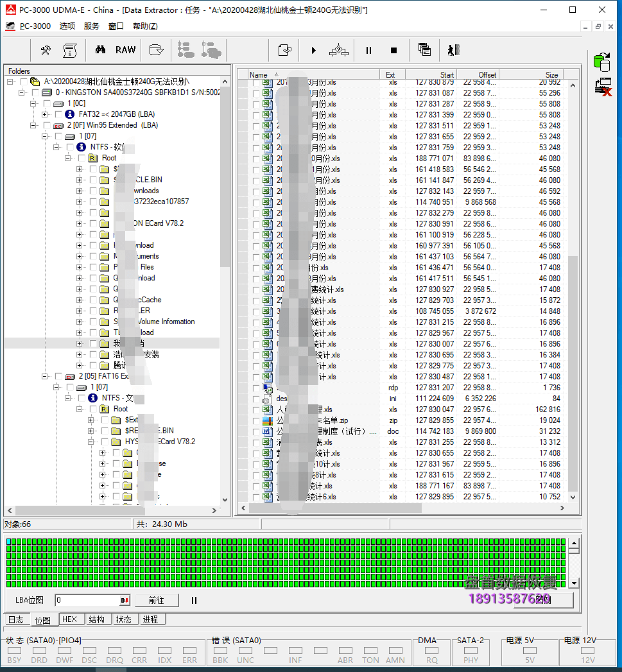Expand the ECard V78.2 folder under first Root

point(79,224)
